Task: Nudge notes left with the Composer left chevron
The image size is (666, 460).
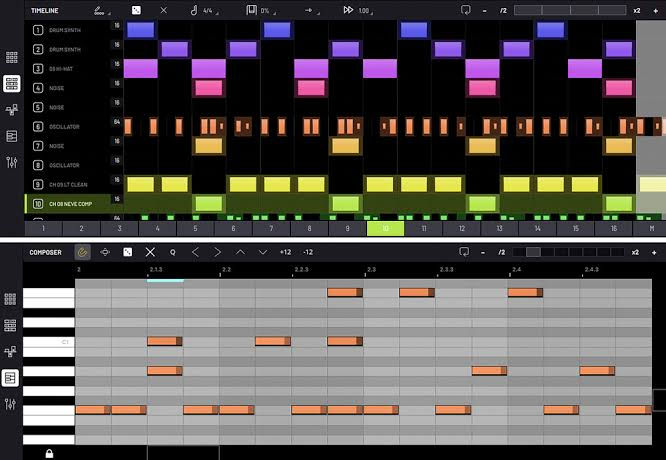Action: (195, 252)
